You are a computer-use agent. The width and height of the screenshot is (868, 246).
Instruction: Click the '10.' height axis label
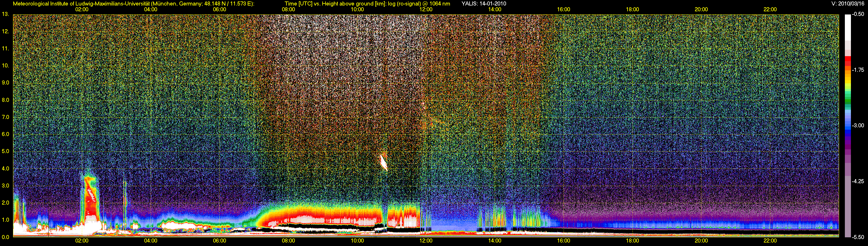coord(5,65)
